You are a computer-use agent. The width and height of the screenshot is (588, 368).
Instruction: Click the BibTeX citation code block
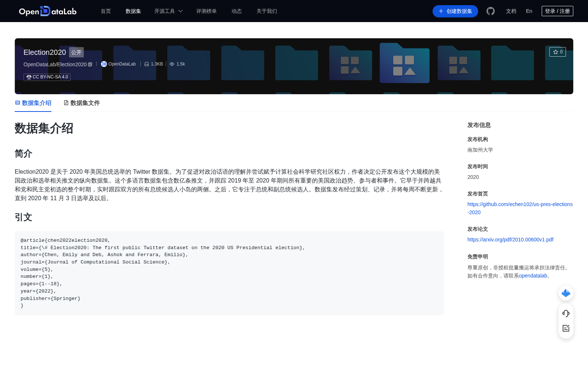pos(229,273)
